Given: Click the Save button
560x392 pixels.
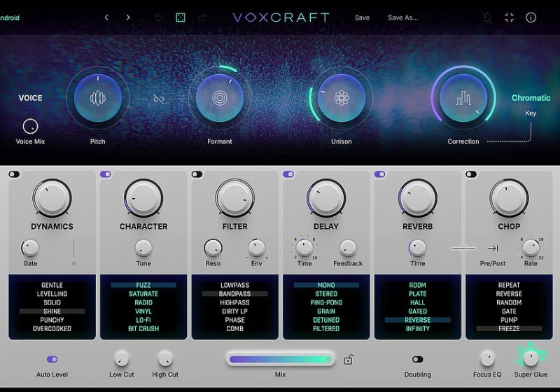Looking at the screenshot, I should [x=362, y=17].
